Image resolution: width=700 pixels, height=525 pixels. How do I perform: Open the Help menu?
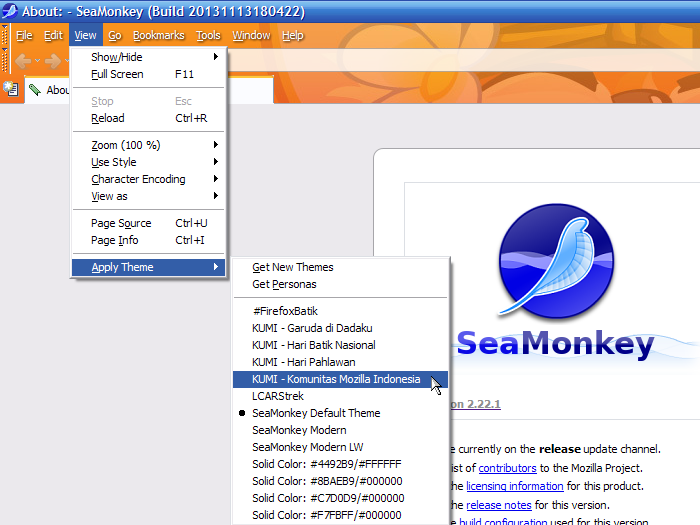[x=292, y=35]
